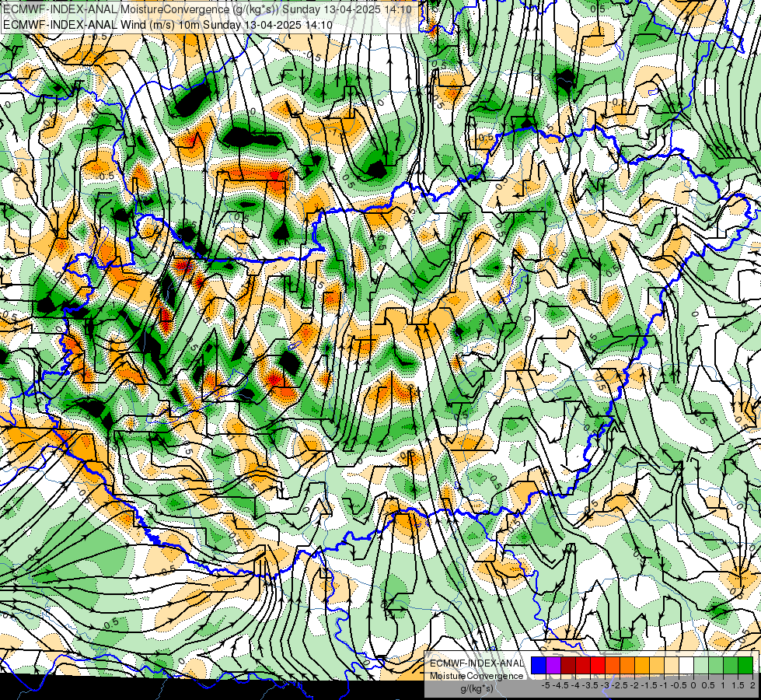Pick the light green swatch between 0.5 and 1

click(716, 666)
